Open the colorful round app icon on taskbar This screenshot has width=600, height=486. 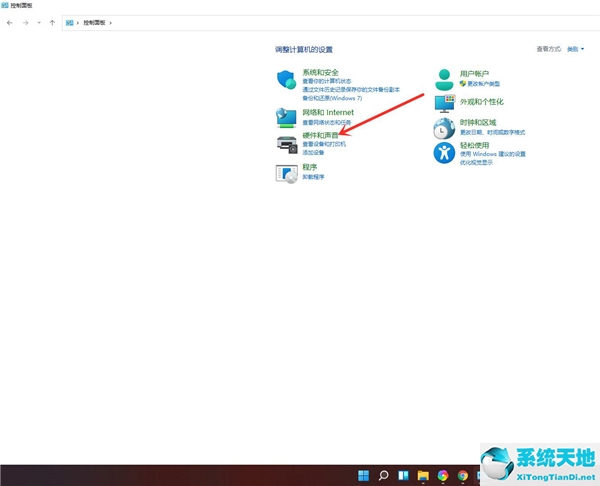[x=443, y=475]
